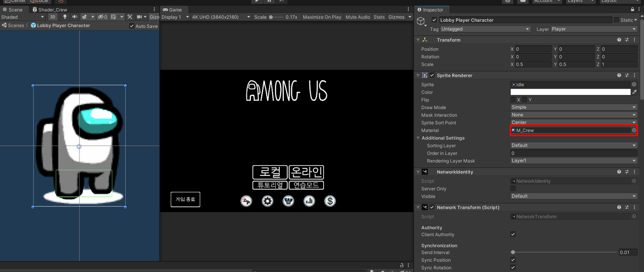
Task: Open the Shaded draw mode dropdown
Action: click(x=23, y=17)
